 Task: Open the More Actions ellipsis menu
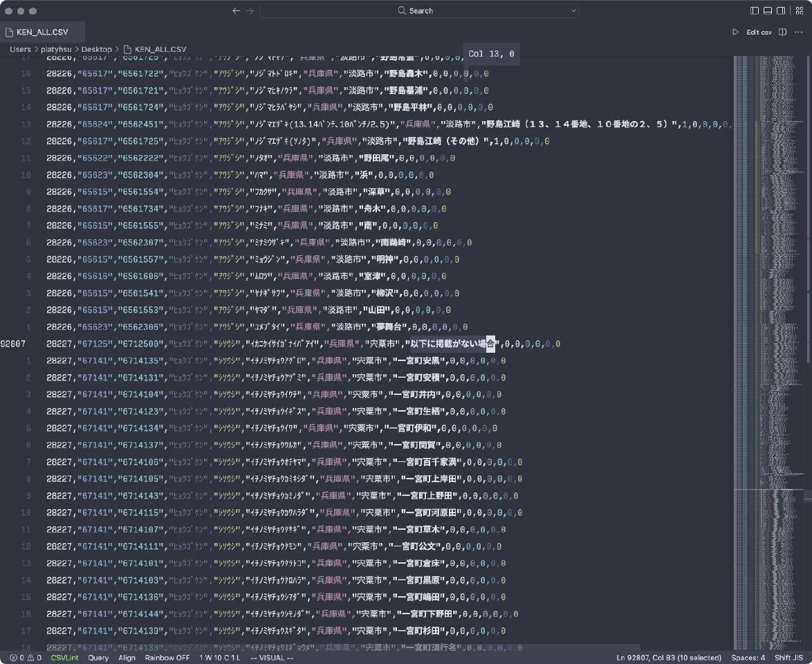coord(799,33)
